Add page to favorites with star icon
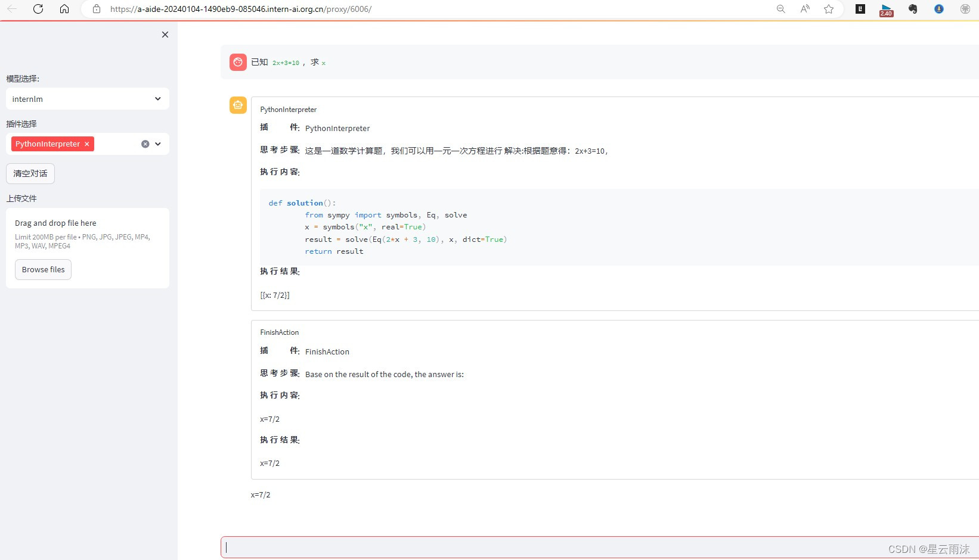This screenshot has width=979, height=560. [x=829, y=9]
